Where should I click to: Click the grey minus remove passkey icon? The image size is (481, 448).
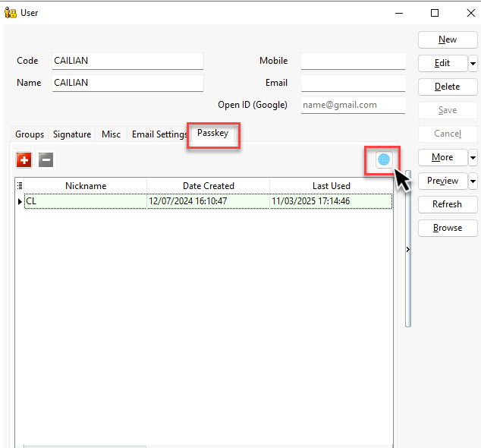[x=46, y=160]
